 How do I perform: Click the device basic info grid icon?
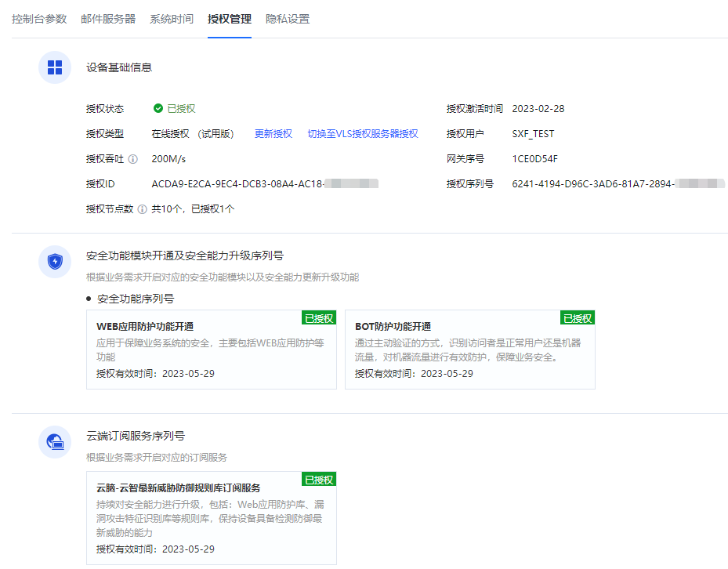click(55, 67)
